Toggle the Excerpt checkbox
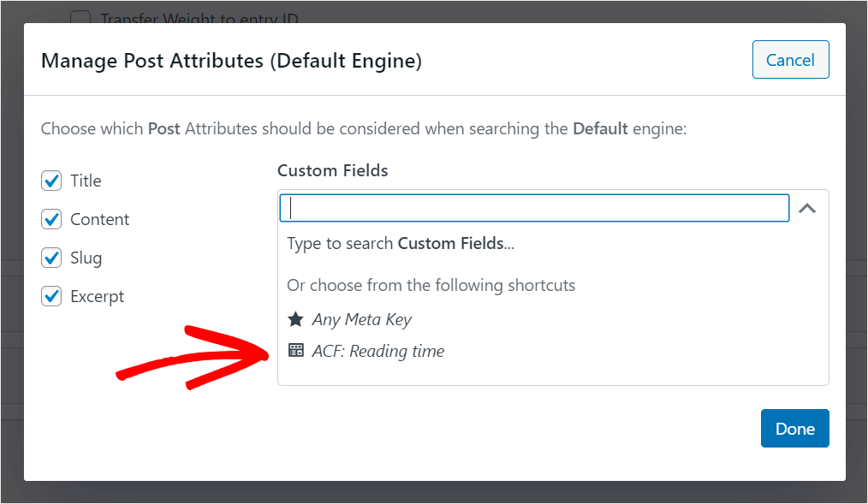 coord(51,296)
